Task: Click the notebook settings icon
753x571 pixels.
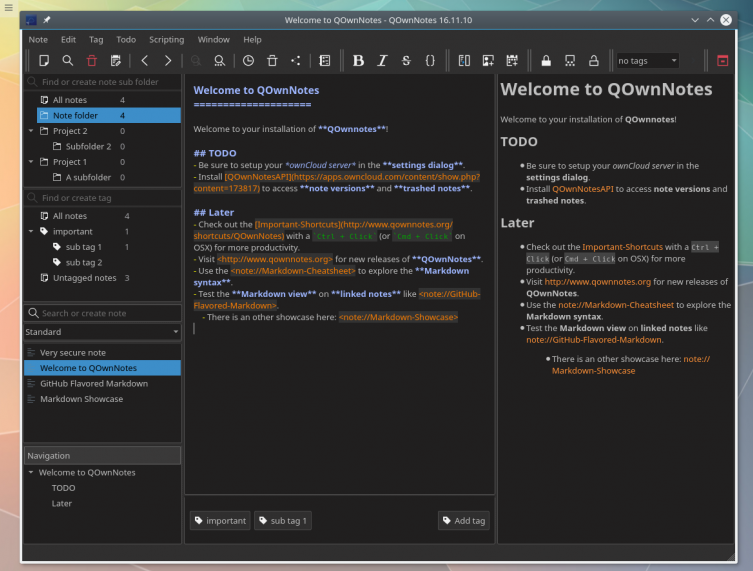Action: 325,61
